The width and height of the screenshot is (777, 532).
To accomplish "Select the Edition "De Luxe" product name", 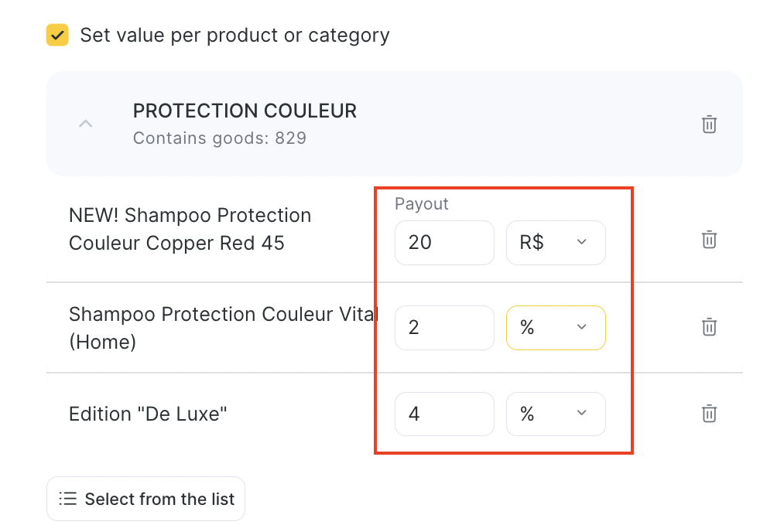I will 148,414.
